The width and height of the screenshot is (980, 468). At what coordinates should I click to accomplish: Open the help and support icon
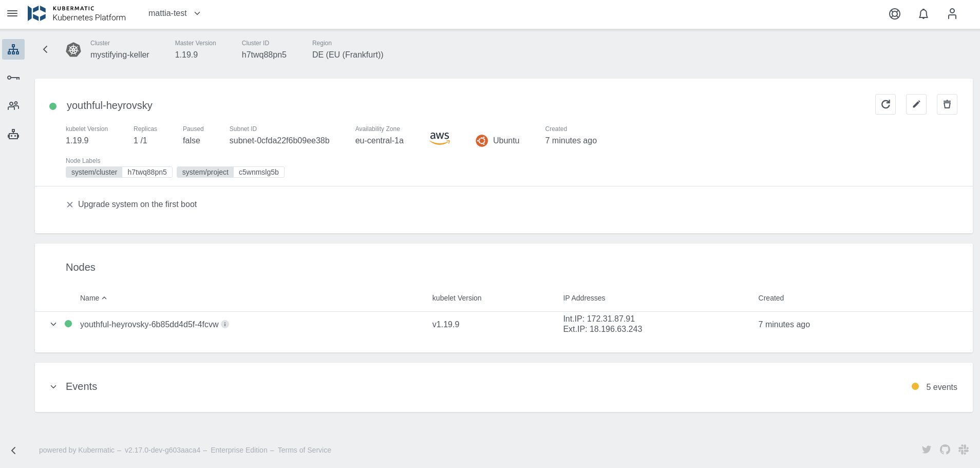pos(894,14)
